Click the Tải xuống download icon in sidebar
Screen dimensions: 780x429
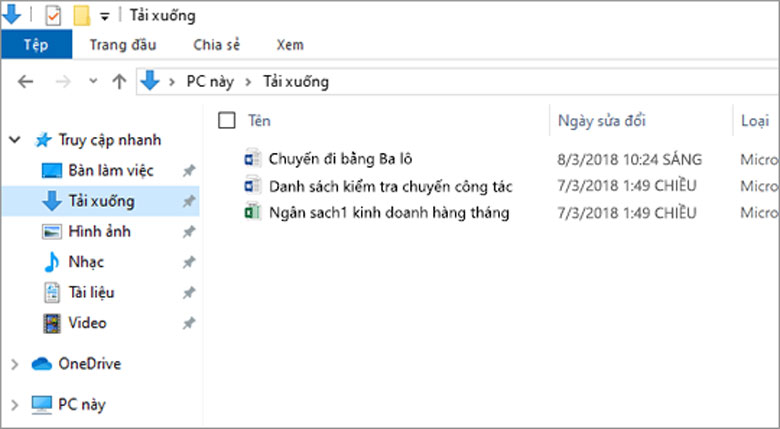coord(52,201)
